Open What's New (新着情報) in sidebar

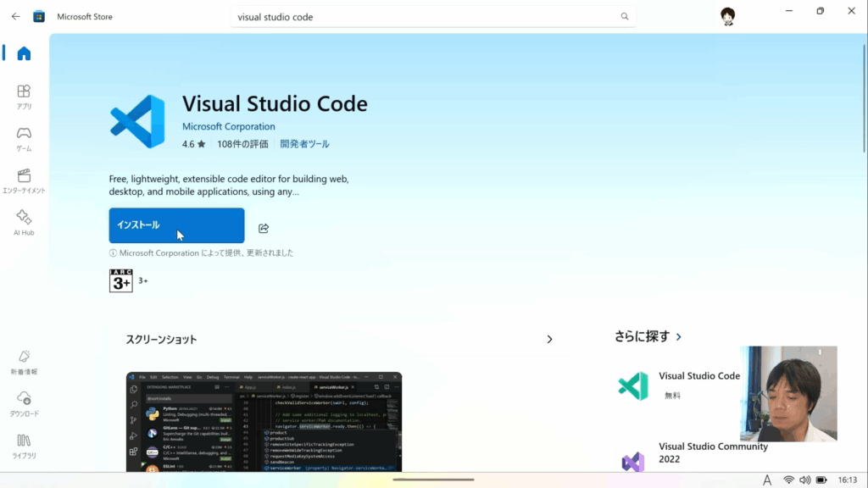[x=24, y=362]
